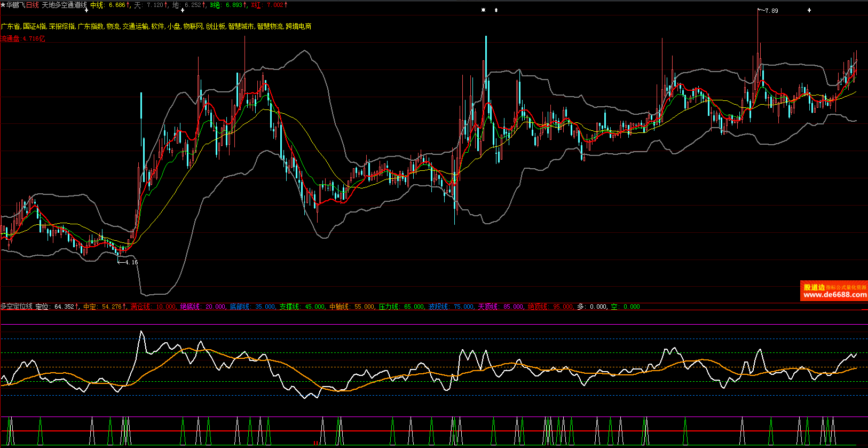Open the 跨境电商 sector tag

[x=298, y=26]
